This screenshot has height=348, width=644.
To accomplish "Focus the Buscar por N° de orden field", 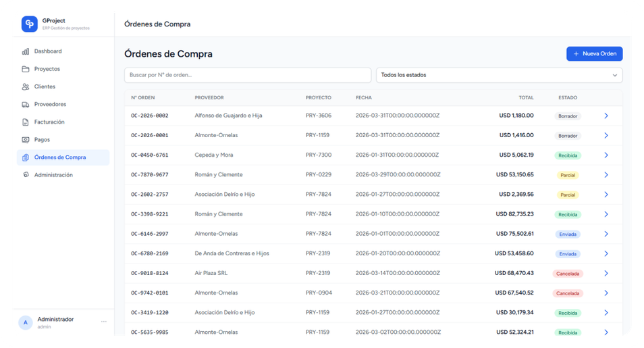I will pos(247,75).
